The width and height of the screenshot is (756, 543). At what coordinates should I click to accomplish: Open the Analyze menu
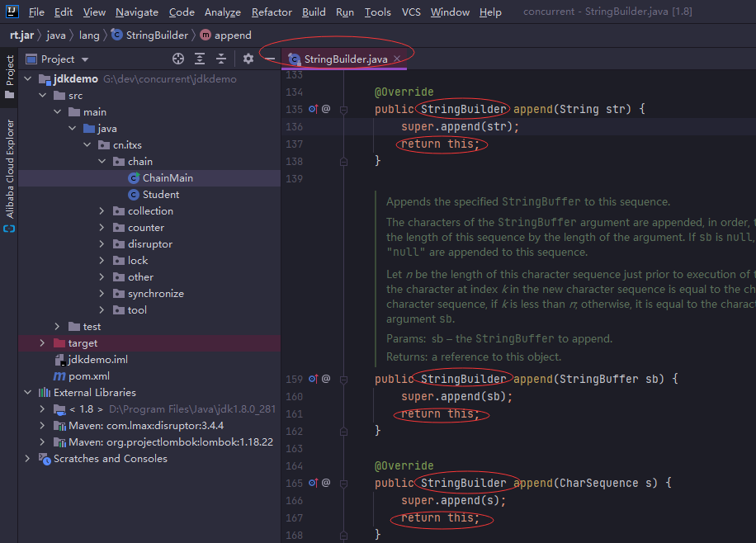[x=222, y=12]
